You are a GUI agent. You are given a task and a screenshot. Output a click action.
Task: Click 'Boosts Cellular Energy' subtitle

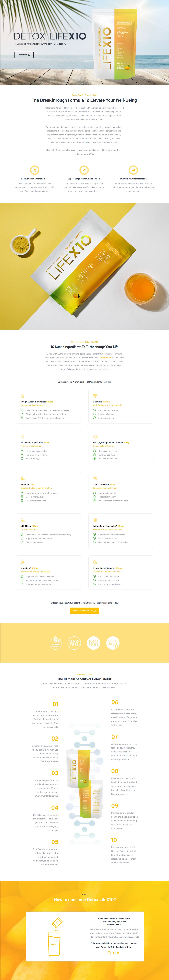pos(104,446)
